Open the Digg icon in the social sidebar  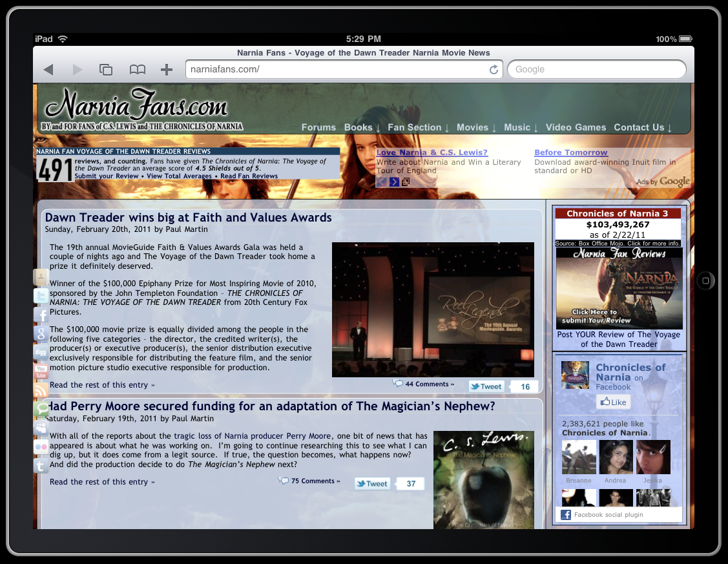(x=41, y=353)
